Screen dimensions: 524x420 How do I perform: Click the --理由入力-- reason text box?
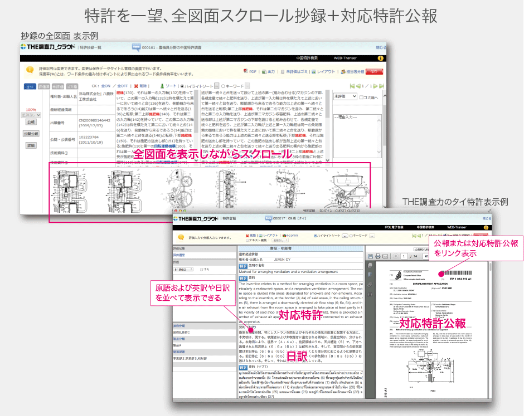pyautogui.click(x=357, y=136)
